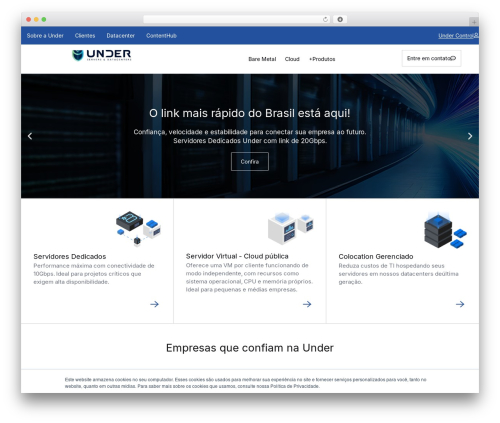Open Servidores Dedicados arrow link
This screenshot has height=423, width=500.
[x=154, y=304]
